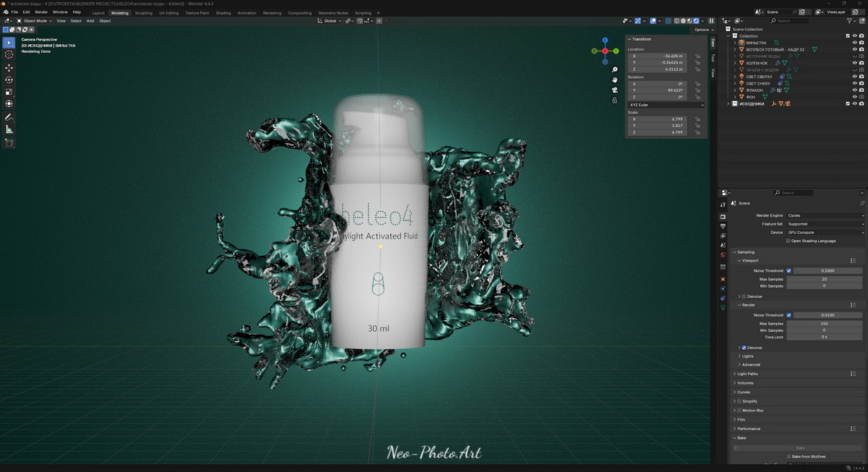Open the Scene properties tab icon

tap(723, 245)
